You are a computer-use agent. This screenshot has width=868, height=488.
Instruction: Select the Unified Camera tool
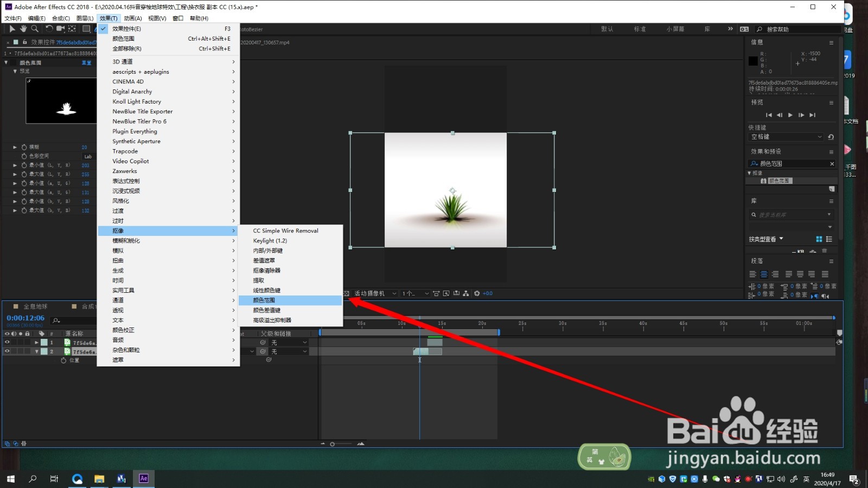coord(60,29)
